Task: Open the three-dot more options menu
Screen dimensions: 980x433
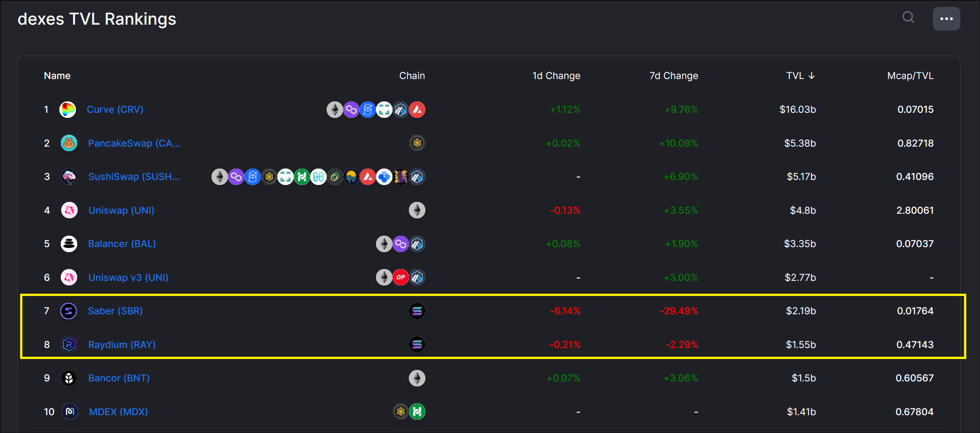Action: pyautogui.click(x=946, y=19)
